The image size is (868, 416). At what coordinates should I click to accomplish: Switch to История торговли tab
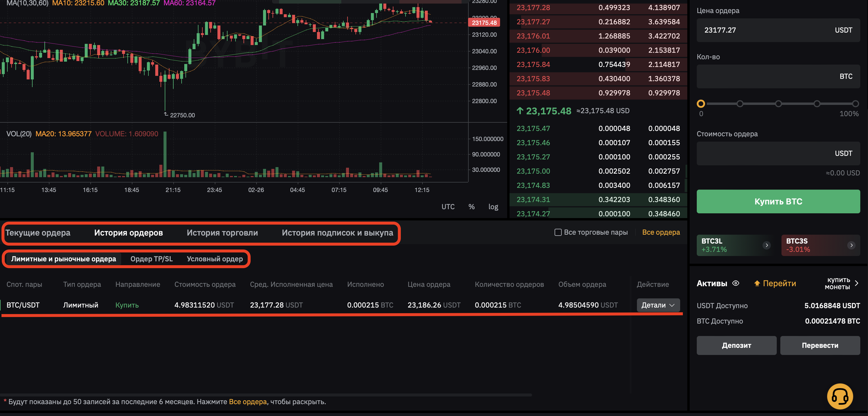pos(222,233)
